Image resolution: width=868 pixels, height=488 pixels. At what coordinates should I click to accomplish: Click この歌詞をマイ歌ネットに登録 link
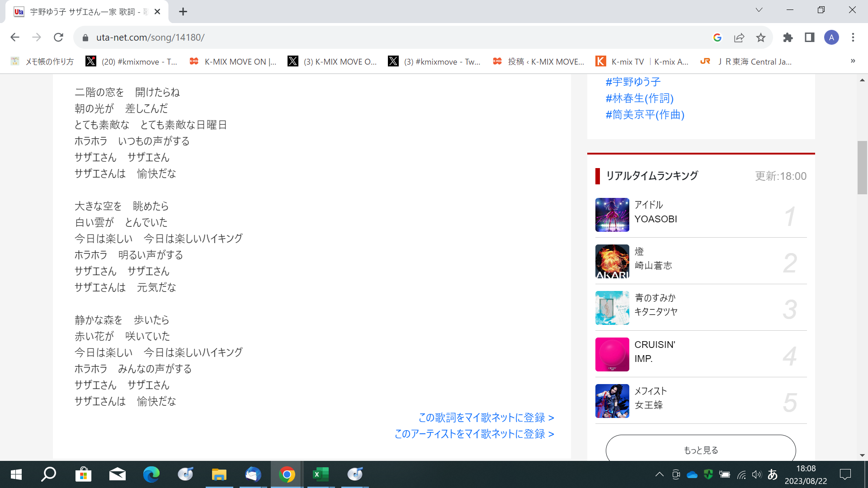click(x=486, y=418)
